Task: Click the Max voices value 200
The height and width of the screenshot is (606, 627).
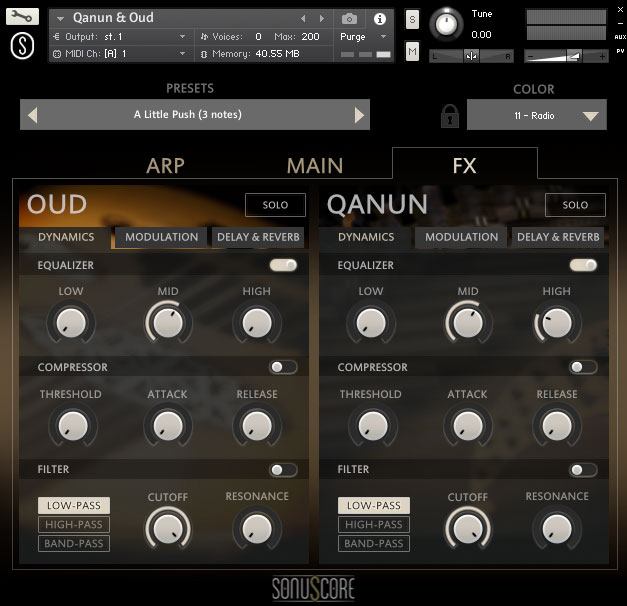Action: pyautogui.click(x=310, y=37)
